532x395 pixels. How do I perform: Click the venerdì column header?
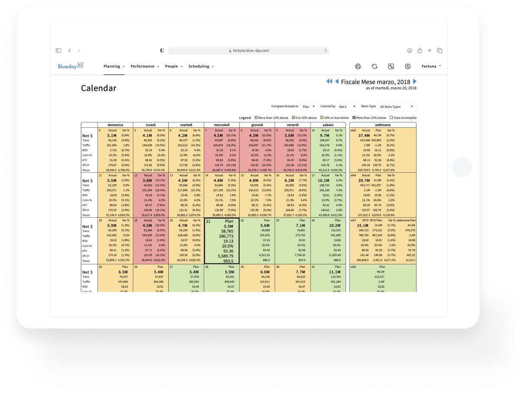coord(292,125)
